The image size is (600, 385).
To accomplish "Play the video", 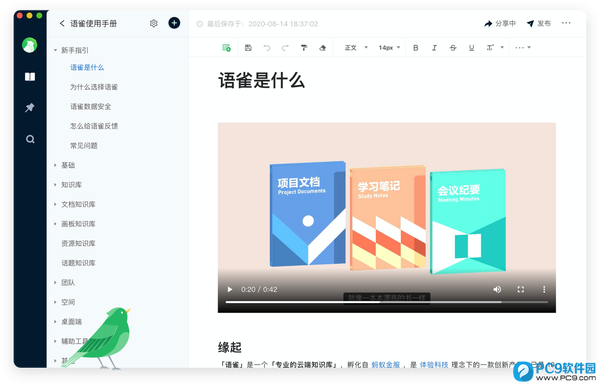I will point(230,289).
